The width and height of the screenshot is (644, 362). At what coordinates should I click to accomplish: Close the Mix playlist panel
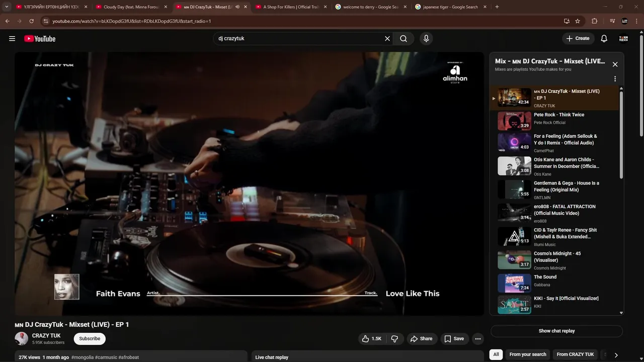coord(615,64)
